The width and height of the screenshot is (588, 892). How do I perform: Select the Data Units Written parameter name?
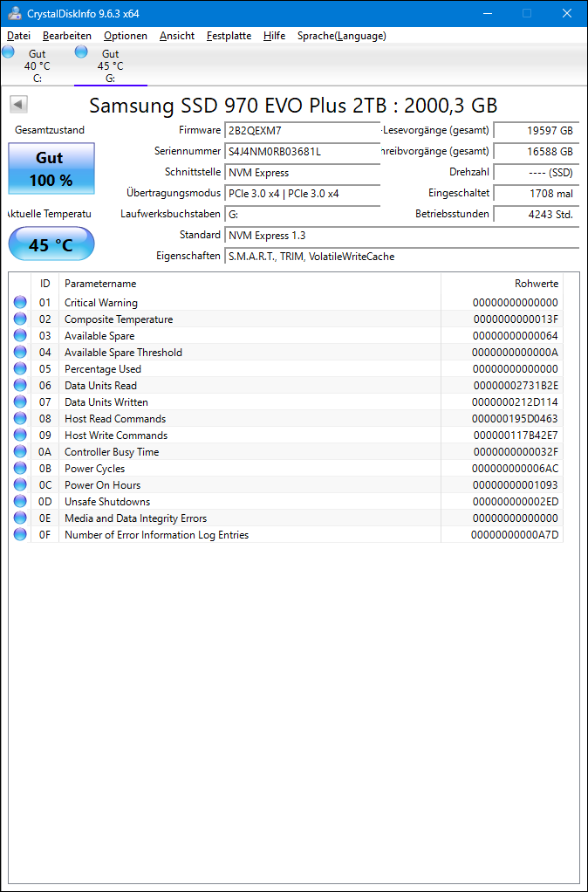pos(106,402)
